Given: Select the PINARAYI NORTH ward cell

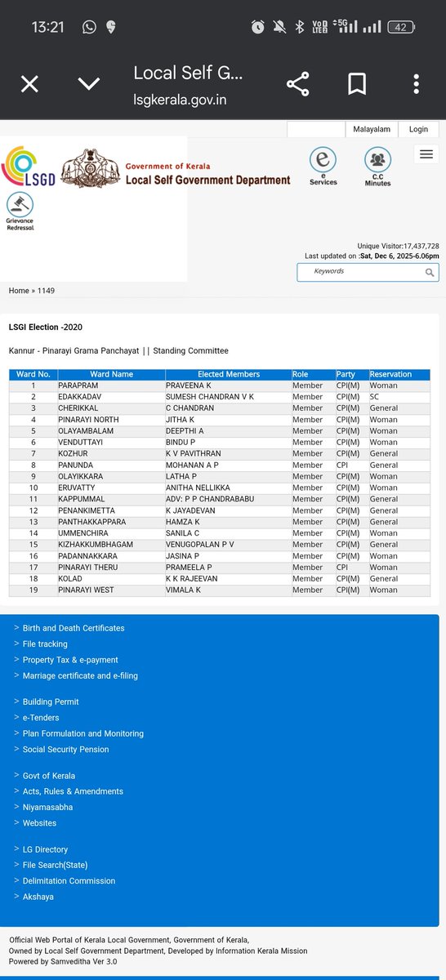Looking at the screenshot, I should [111, 420].
